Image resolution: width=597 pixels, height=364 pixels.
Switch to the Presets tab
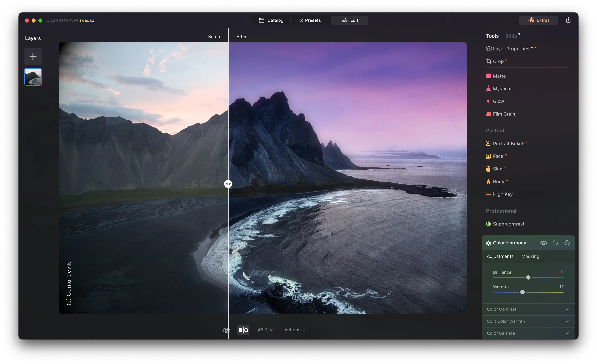310,20
